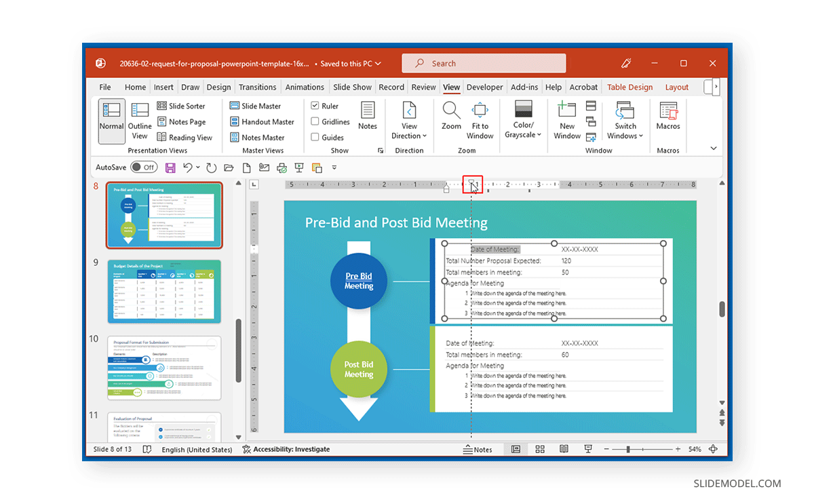814x504 pixels.
Task: Enable the Gridlines checkbox
Action: [316, 121]
